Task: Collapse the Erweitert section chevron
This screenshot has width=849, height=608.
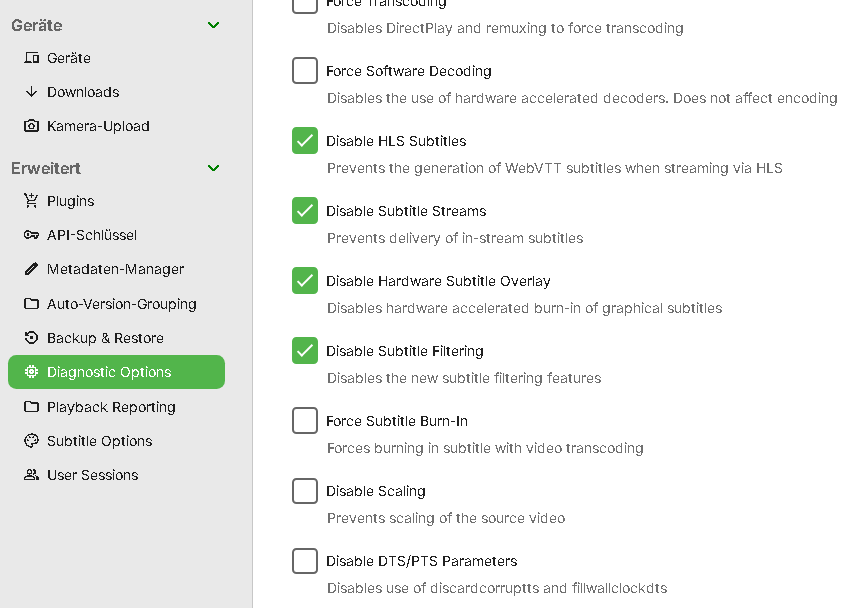Action: click(213, 168)
